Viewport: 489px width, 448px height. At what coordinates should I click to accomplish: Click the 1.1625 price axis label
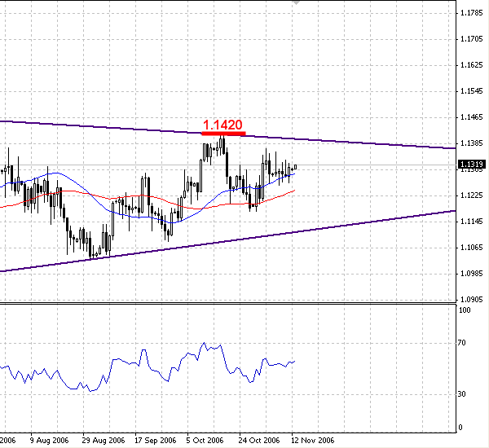click(472, 65)
